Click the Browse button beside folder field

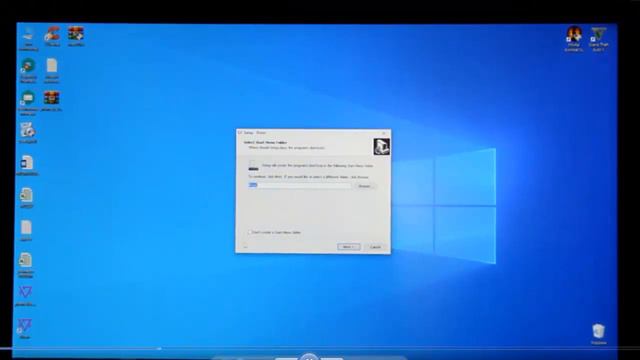click(364, 186)
